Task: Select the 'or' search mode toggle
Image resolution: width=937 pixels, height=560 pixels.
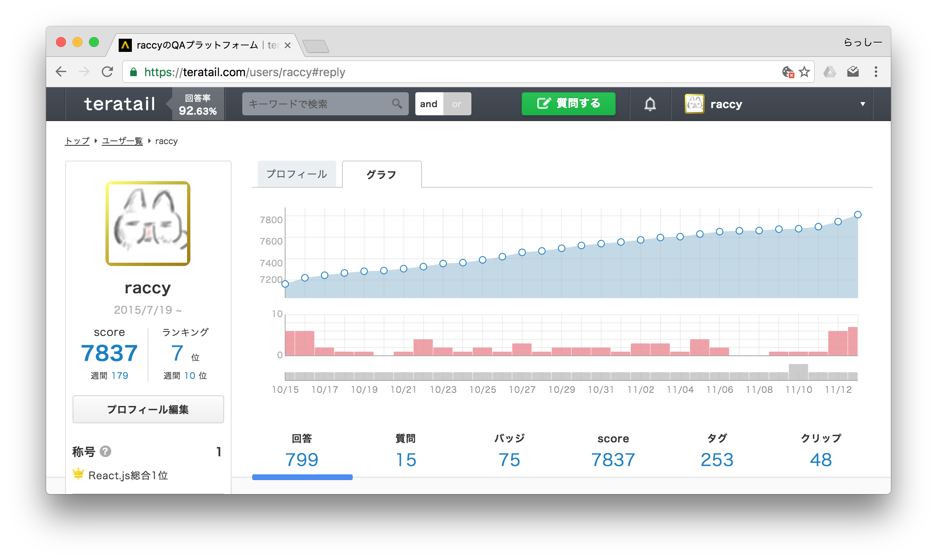Action: pyautogui.click(x=457, y=104)
